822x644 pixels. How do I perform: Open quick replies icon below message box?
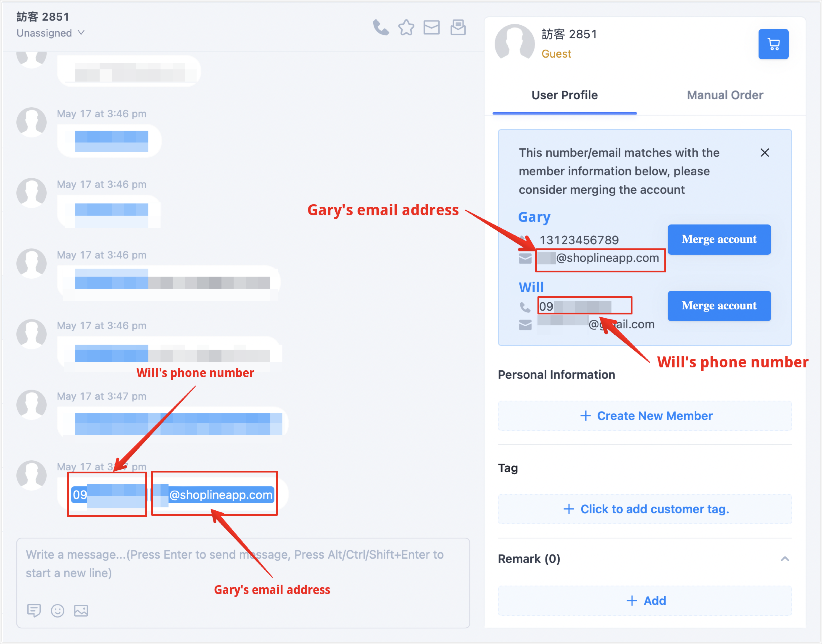point(34,610)
